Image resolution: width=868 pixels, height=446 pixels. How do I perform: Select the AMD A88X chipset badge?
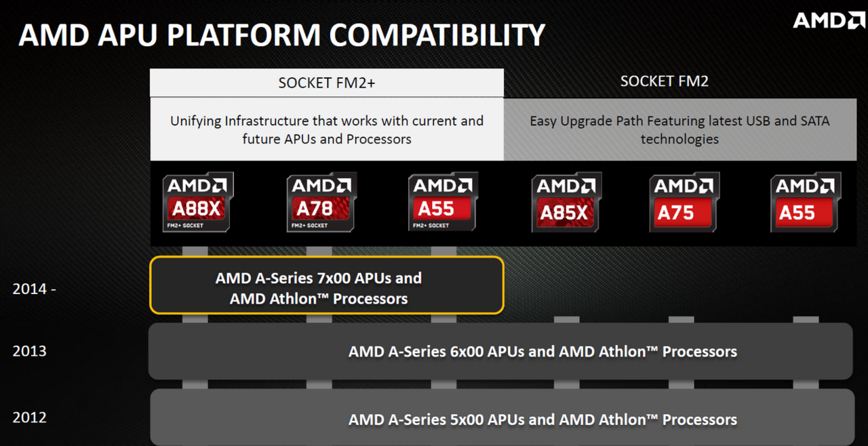[198, 202]
